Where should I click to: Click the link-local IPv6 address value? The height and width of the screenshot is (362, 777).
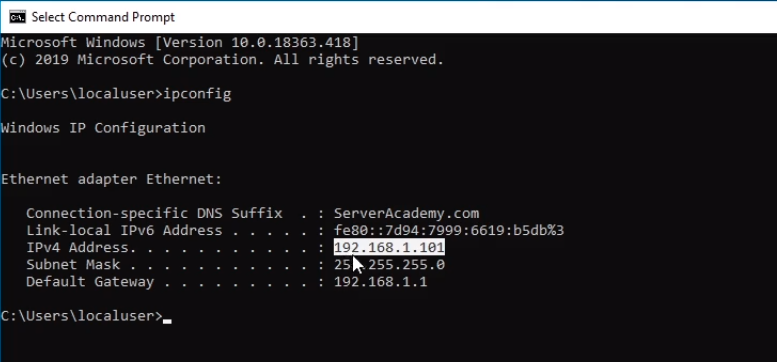tap(449, 230)
